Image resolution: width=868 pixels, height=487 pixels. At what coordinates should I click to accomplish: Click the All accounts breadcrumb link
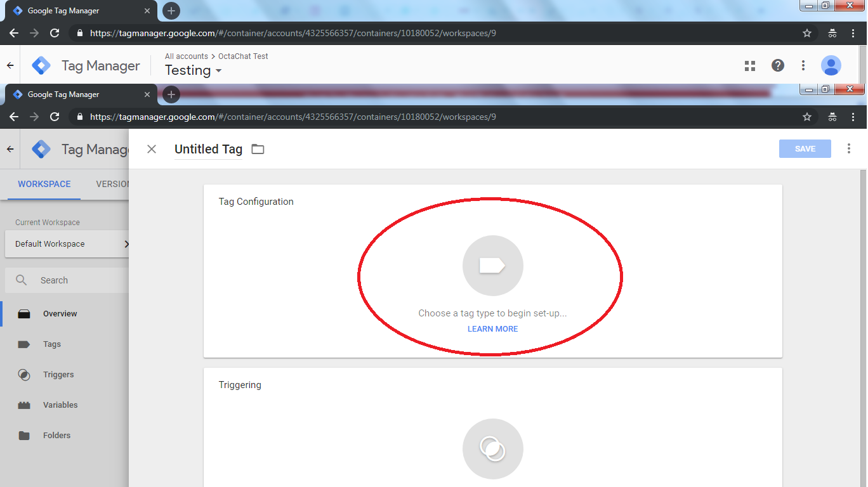pyautogui.click(x=187, y=56)
